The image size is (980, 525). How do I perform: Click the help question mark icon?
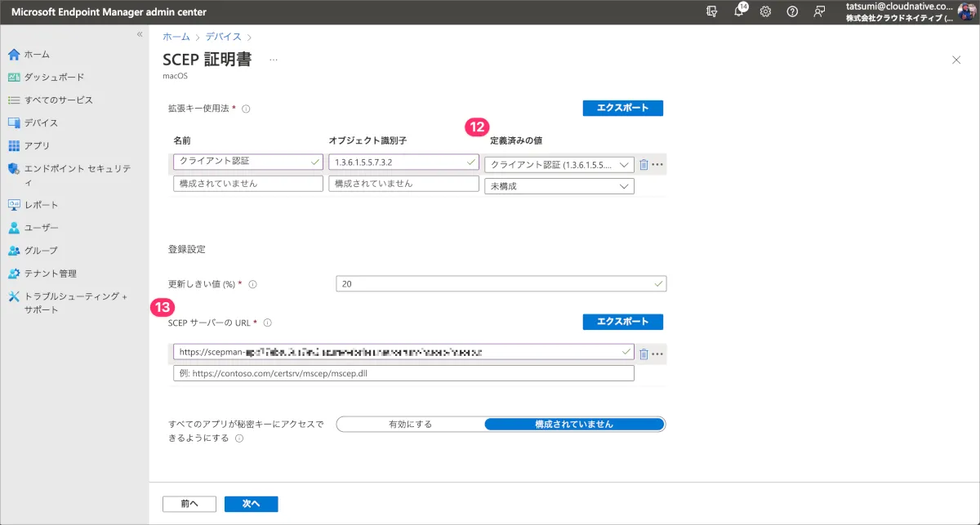click(792, 11)
